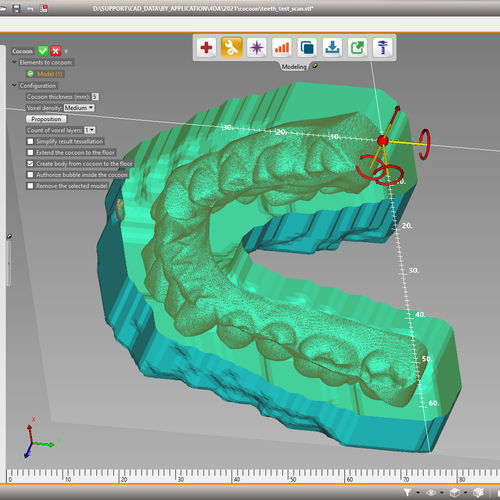Viewport: 500px width, 500px height.
Task: Click the 40 mark on bottom ruler
Action: point(236,479)
